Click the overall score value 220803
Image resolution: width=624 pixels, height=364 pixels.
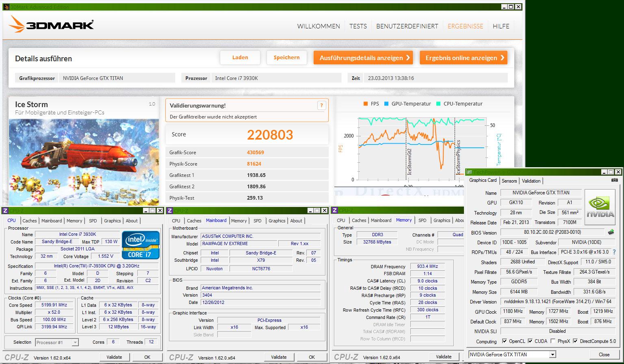(270, 135)
